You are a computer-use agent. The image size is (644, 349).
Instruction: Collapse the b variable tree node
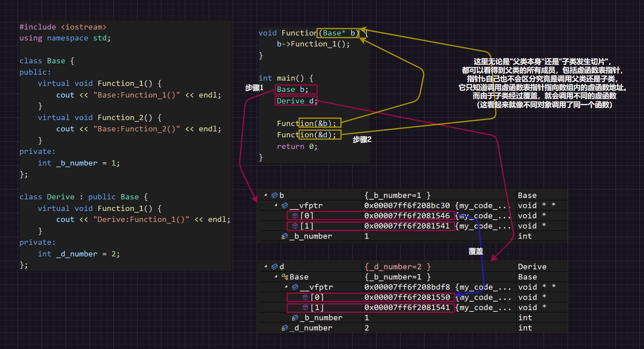(266, 195)
